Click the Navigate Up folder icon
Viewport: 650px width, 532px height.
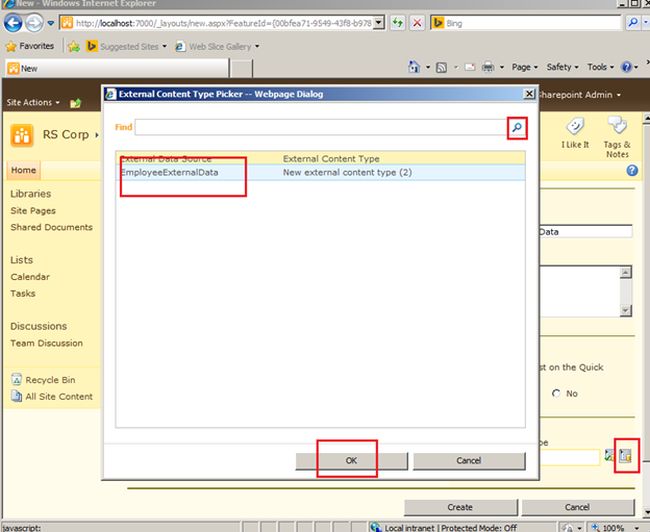[x=75, y=103]
